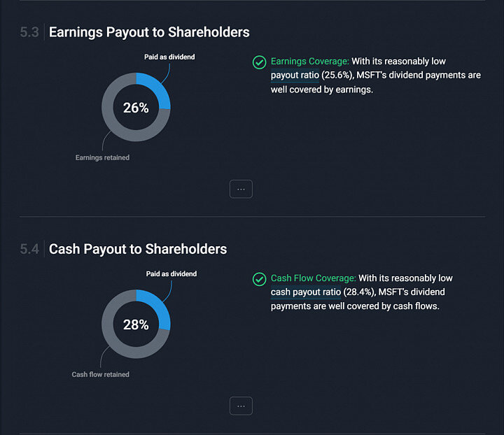Click the green Cash Flow Coverage checkmark icon
Viewport: 504px width, 435px height.
(x=259, y=279)
